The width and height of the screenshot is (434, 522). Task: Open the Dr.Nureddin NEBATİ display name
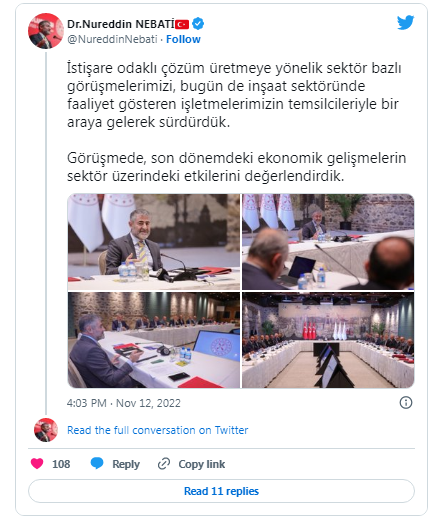[121, 24]
